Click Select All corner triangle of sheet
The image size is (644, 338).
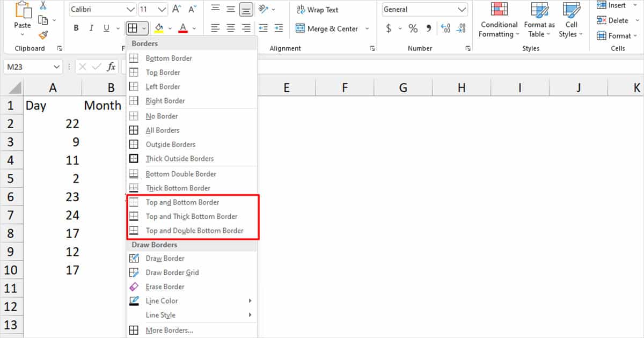tap(14, 87)
